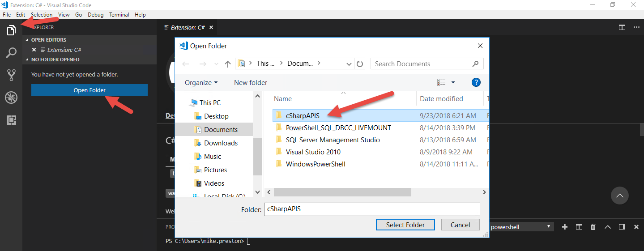Go up one folder level in dialog

pyautogui.click(x=228, y=64)
